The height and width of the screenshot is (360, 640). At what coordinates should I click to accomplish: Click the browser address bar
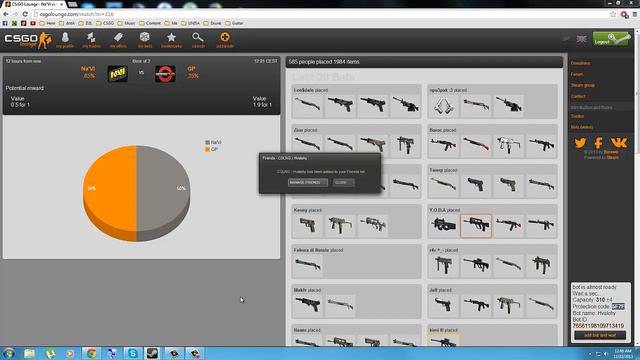point(318,14)
